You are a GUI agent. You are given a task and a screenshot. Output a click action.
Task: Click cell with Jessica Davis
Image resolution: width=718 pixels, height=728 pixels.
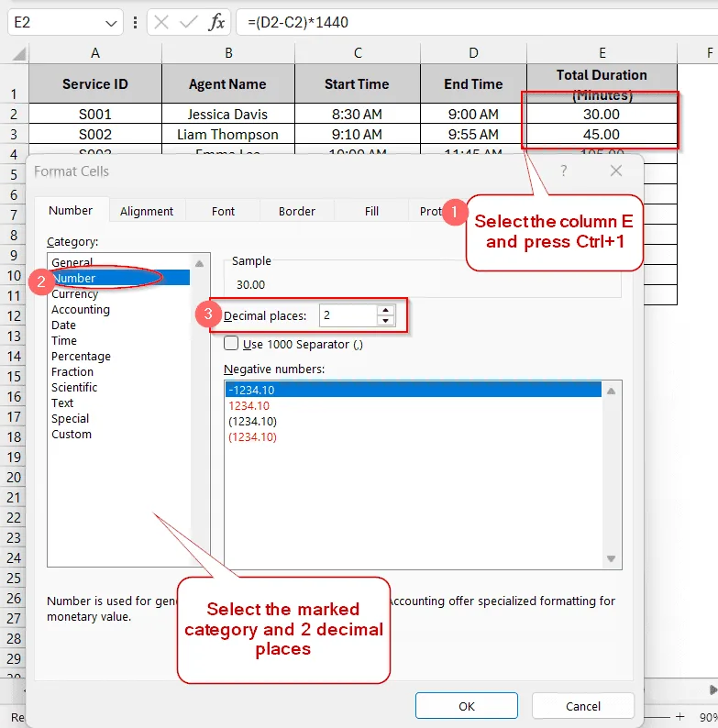coord(228,114)
